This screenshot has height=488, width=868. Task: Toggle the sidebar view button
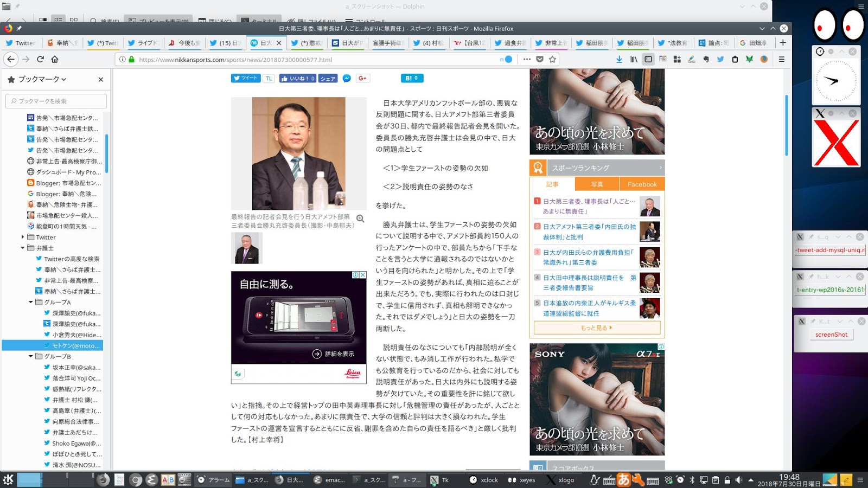(x=648, y=59)
